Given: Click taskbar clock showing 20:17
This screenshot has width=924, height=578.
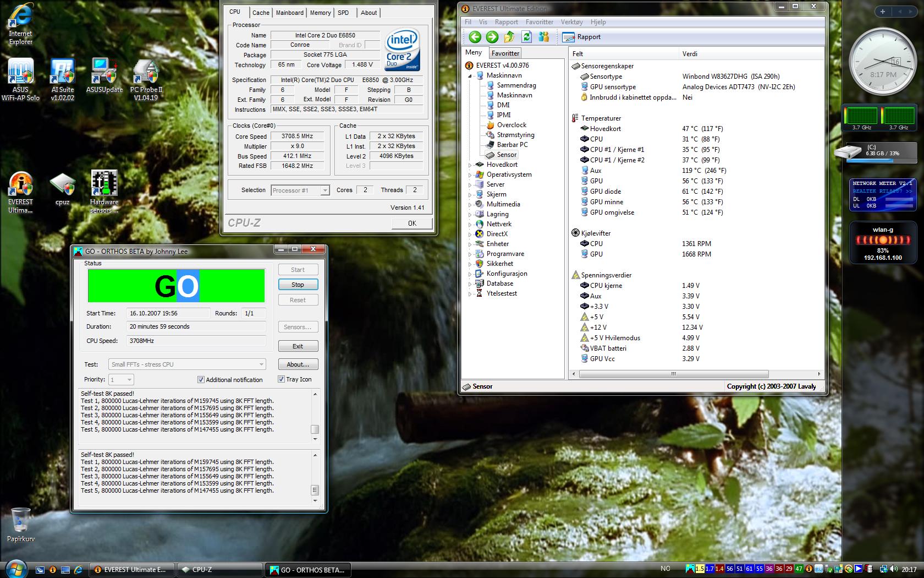Looking at the screenshot, I should tap(909, 570).
